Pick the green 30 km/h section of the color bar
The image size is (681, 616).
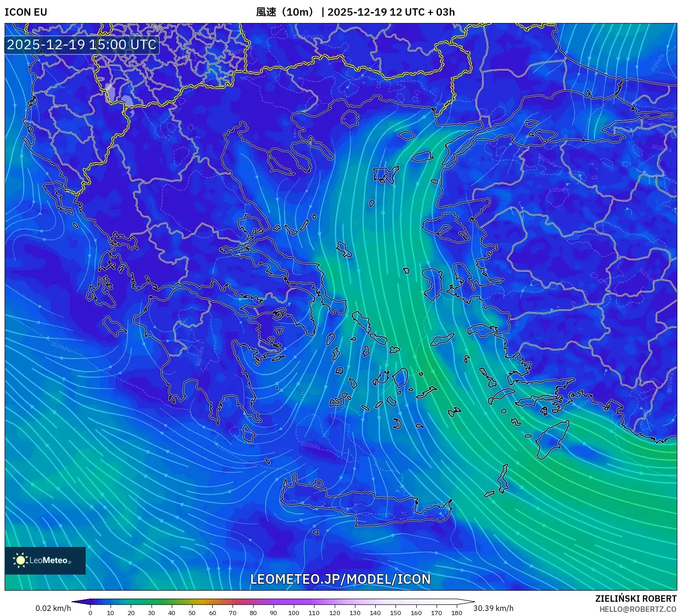[x=151, y=602]
